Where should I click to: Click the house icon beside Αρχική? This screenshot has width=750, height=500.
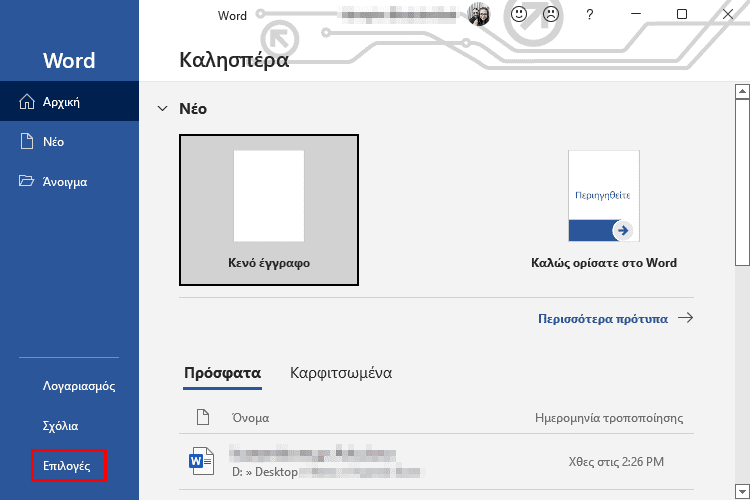coord(27,101)
